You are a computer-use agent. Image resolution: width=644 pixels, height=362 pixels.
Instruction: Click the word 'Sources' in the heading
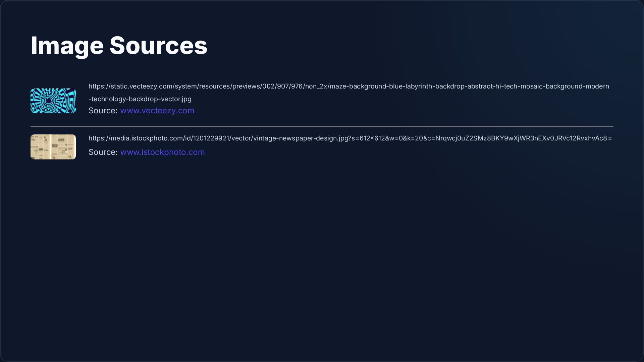158,45
